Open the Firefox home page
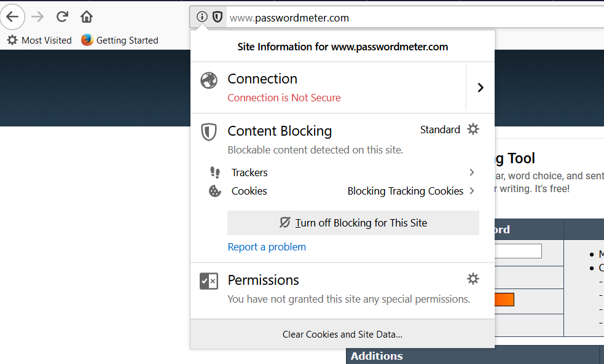 pos(87,17)
